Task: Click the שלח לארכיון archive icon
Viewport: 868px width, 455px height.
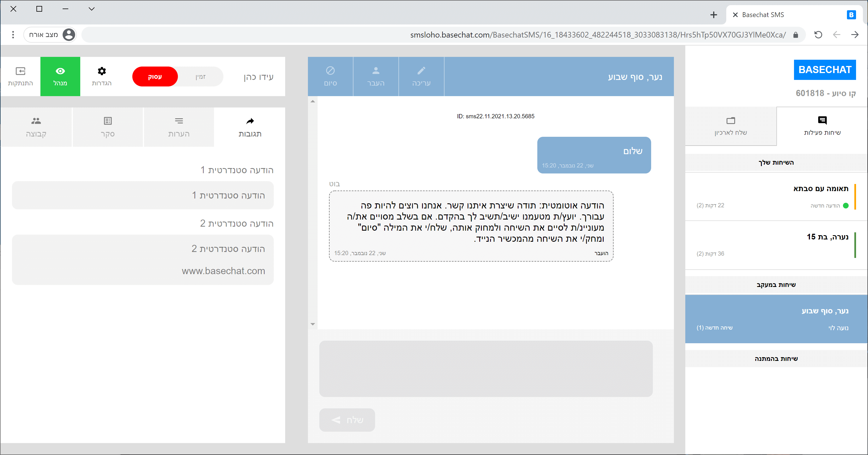Action: pyautogui.click(x=731, y=121)
